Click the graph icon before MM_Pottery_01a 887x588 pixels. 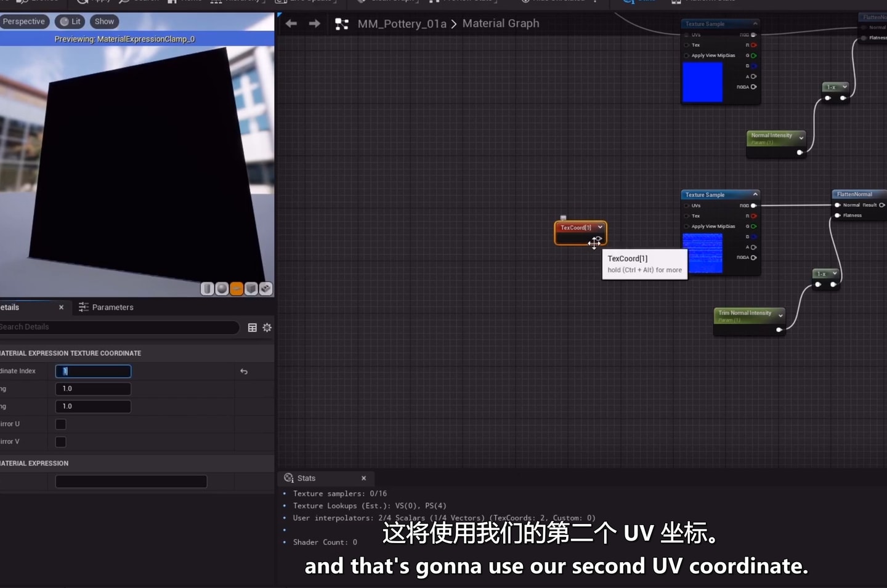[x=342, y=24]
